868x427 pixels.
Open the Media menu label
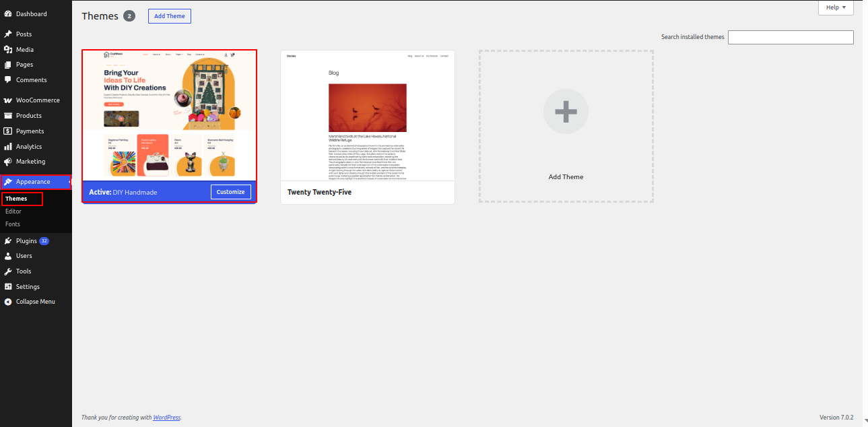click(25, 49)
